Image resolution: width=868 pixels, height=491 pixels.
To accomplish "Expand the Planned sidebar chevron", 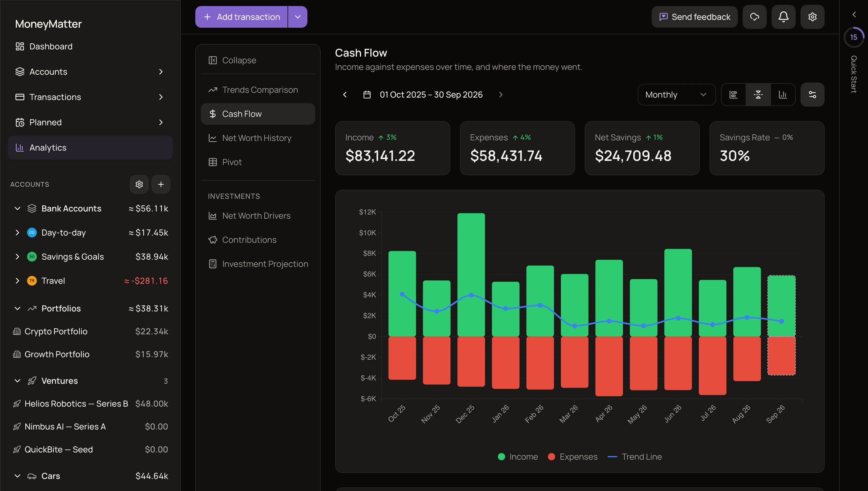I will (x=161, y=122).
